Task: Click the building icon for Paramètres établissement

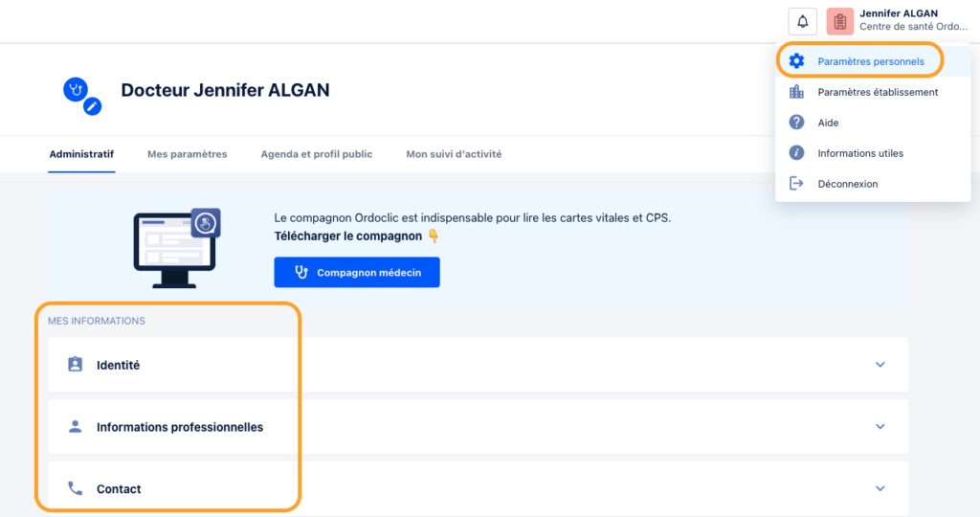Action: click(796, 92)
